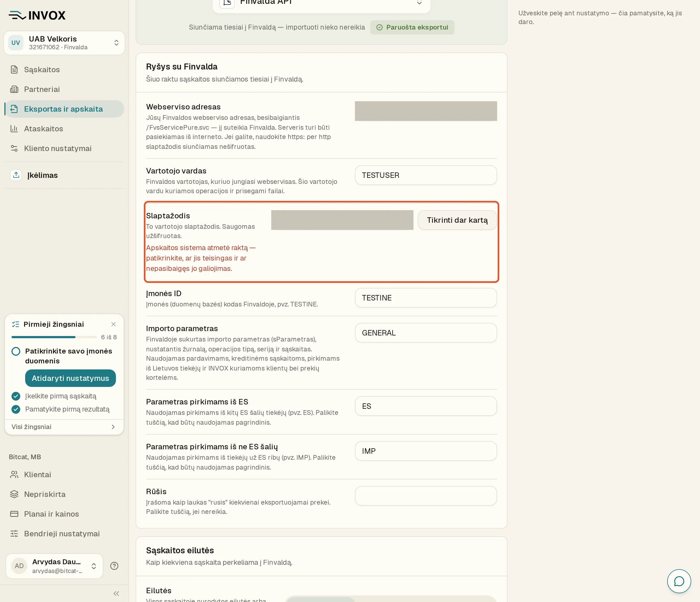Edit Importo parametras GENERAL field

[426, 333]
